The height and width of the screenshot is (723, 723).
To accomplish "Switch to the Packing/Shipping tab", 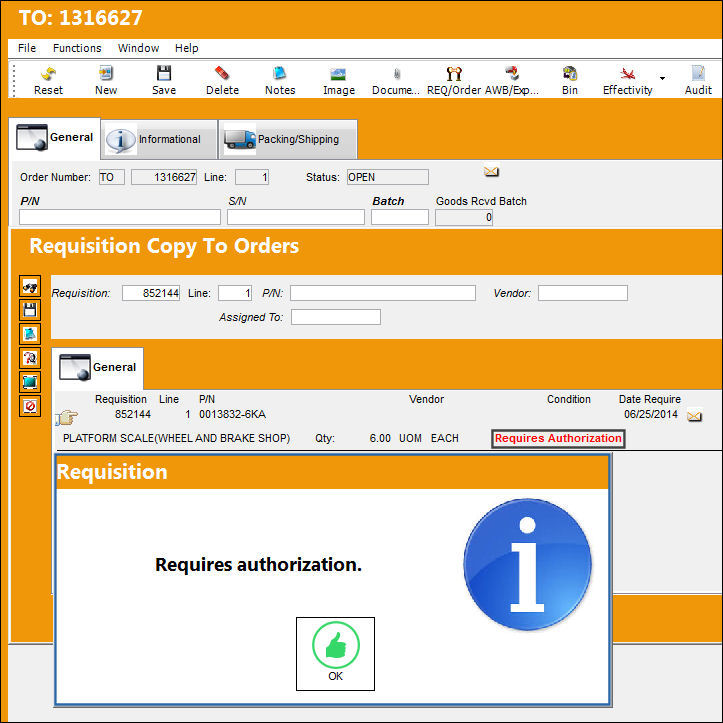I will (x=288, y=139).
